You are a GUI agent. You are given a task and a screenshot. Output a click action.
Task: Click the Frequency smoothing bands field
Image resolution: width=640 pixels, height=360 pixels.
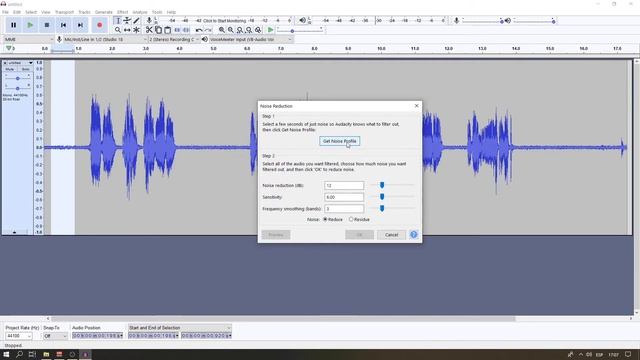(344, 209)
